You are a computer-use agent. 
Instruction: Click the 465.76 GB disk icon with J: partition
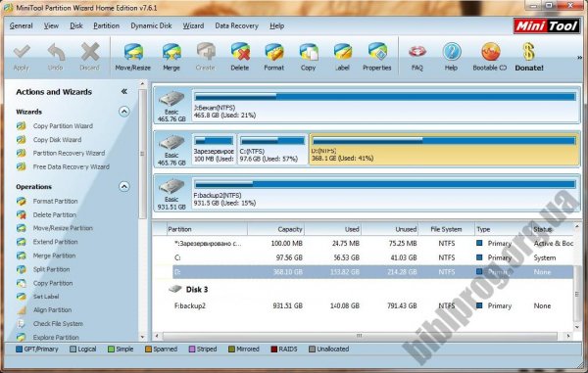point(171,99)
